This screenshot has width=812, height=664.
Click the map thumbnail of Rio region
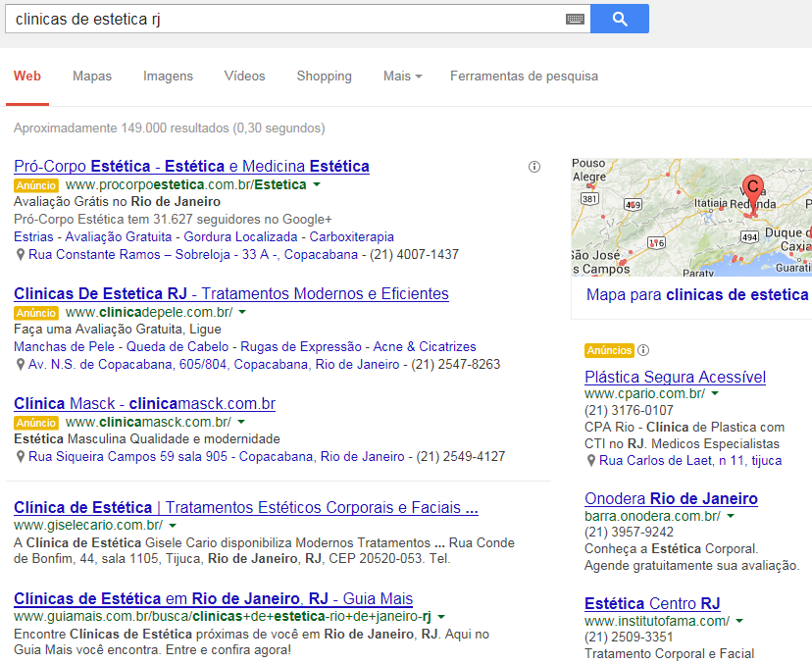pos(691,218)
